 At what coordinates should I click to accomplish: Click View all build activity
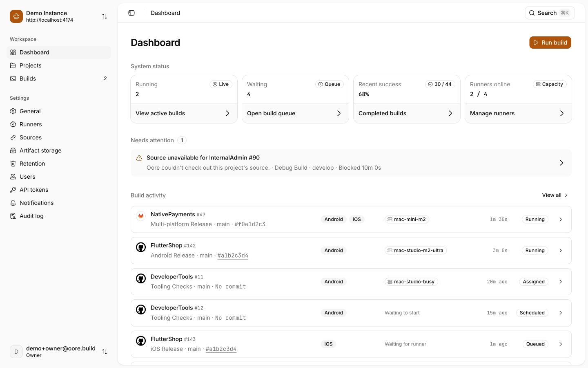pyautogui.click(x=555, y=195)
